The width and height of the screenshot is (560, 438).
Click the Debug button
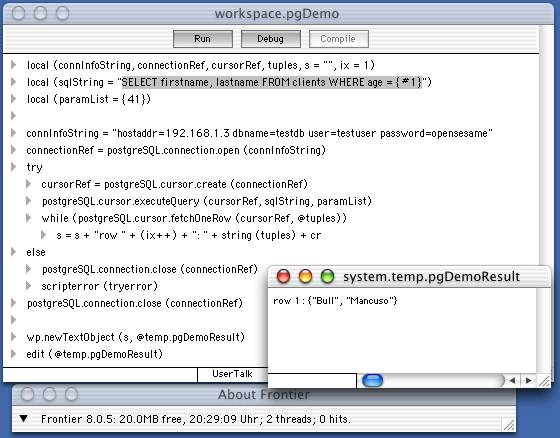(x=271, y=39)
